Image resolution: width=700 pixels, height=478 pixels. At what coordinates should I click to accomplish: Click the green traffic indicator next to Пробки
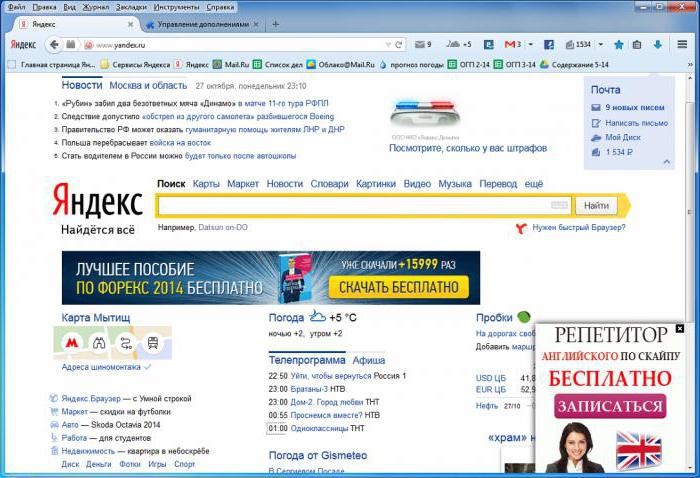[x=524, y=317]
